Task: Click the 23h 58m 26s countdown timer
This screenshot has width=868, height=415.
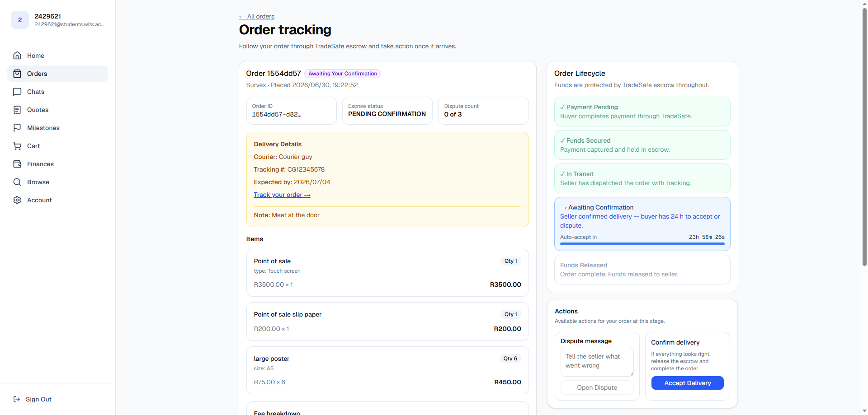Action: pos(707,237)
